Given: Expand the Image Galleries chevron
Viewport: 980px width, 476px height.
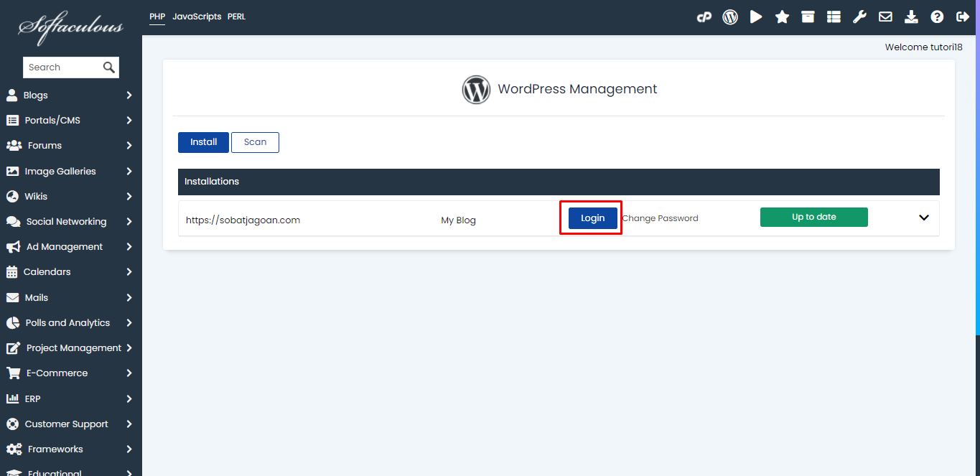Looking at the screenshot, I should [129, 171].
